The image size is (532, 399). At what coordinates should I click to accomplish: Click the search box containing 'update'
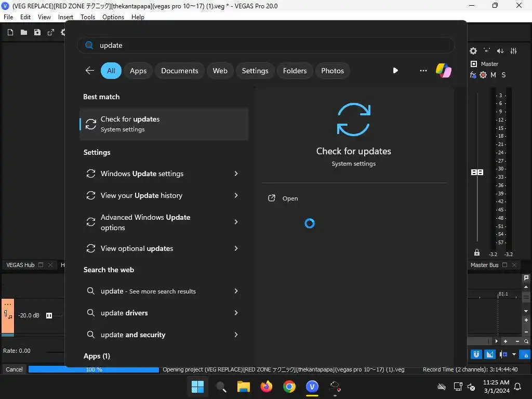click(265, 45)
